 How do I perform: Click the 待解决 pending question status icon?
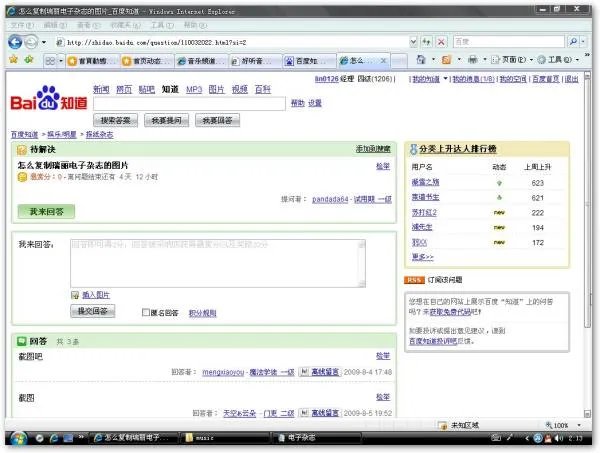click(22, 150)
